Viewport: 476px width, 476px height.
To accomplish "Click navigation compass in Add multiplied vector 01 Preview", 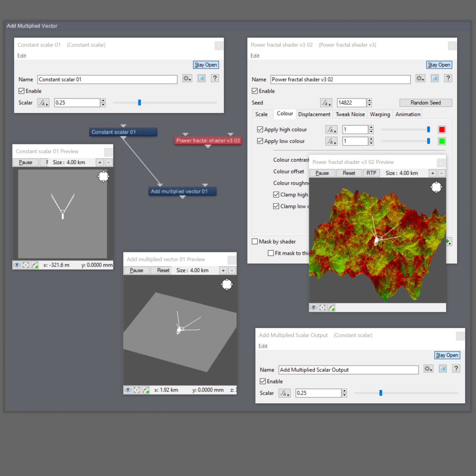I will tap(227, 284).
